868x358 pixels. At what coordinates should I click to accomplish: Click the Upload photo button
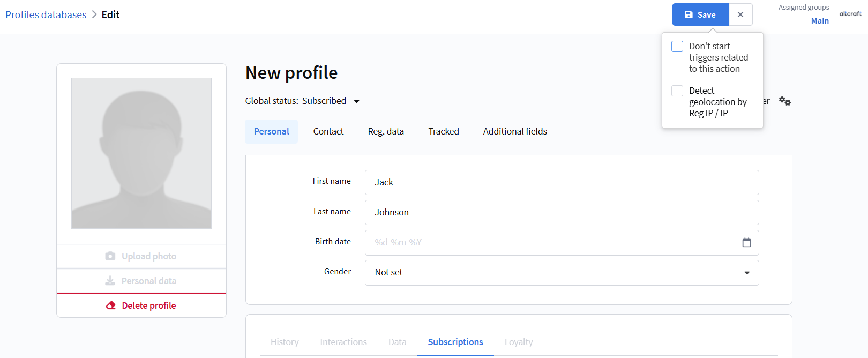click(141, 256)
